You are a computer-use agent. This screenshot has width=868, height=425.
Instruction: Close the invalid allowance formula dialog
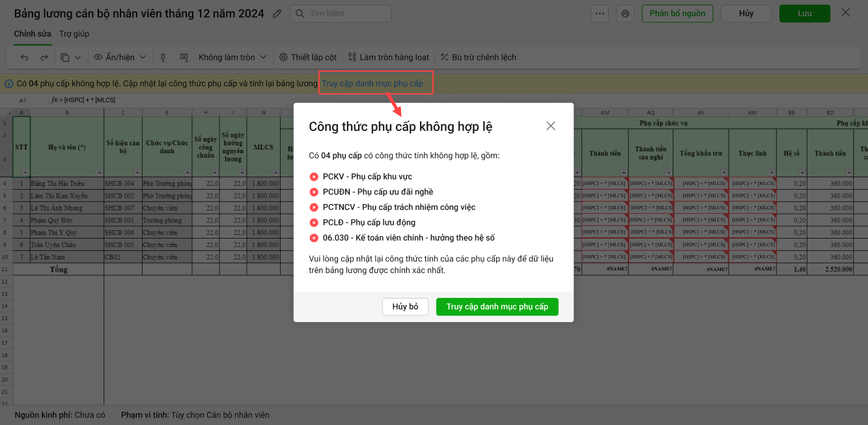click(x=551, y=126)
